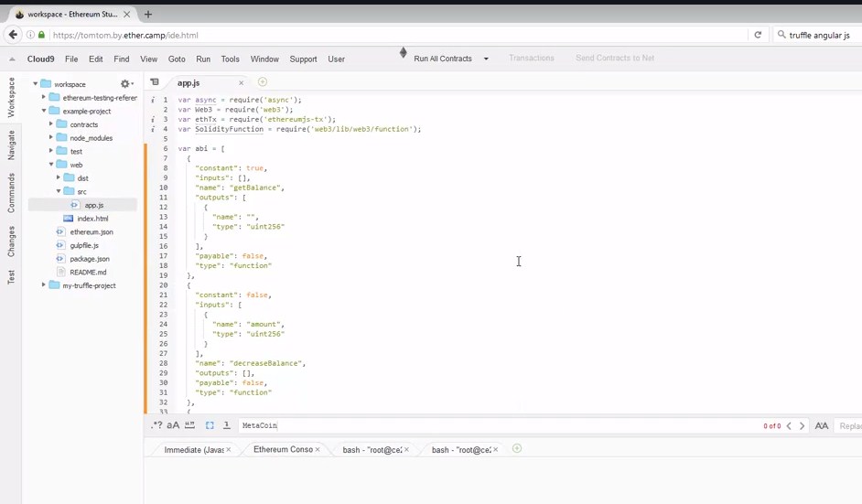
Task: Toggle regular expression search option
Action: (156, 425)
